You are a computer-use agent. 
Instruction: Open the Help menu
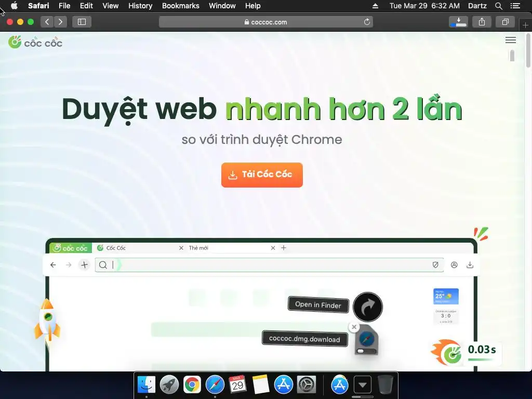(253, 6)
